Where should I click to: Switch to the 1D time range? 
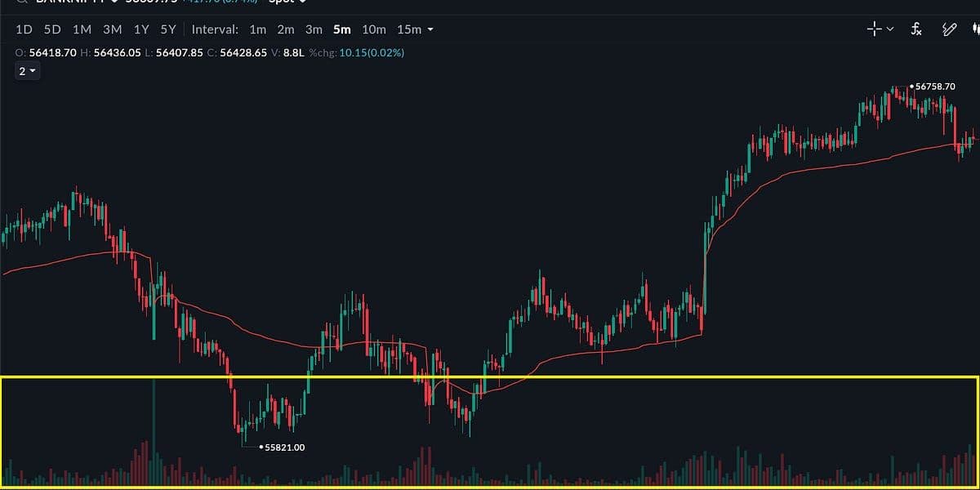[x=24, y=29]
